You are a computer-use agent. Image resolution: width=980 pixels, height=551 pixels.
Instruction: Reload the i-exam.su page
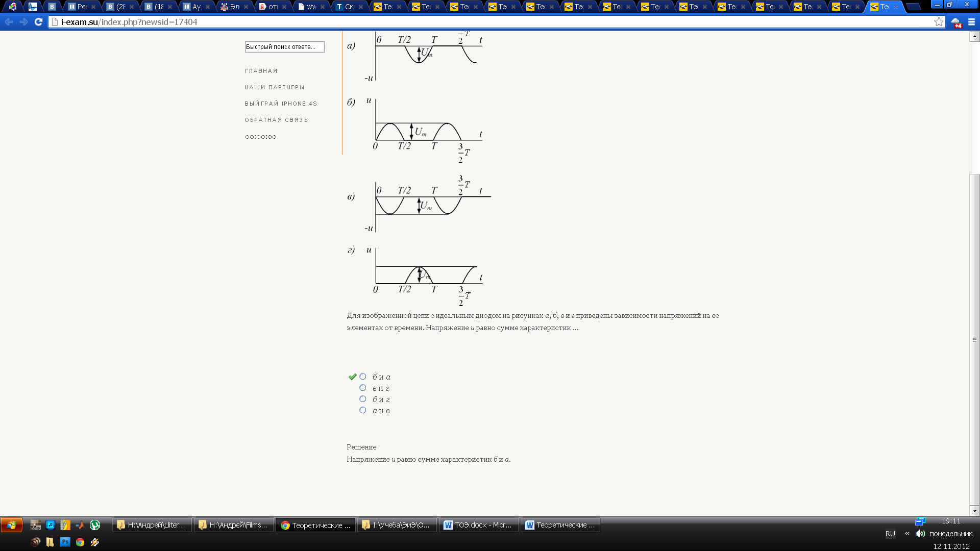point(38,22)
